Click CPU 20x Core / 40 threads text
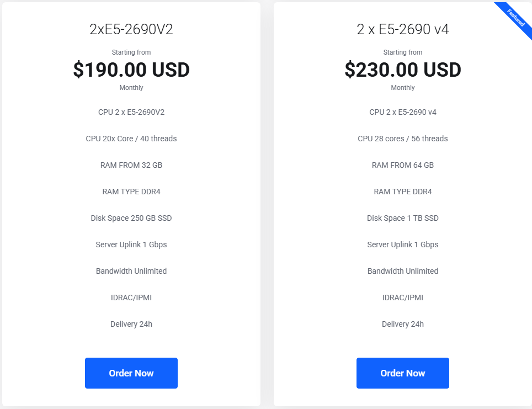Viewport: 532px width, 409px height. 131,139
